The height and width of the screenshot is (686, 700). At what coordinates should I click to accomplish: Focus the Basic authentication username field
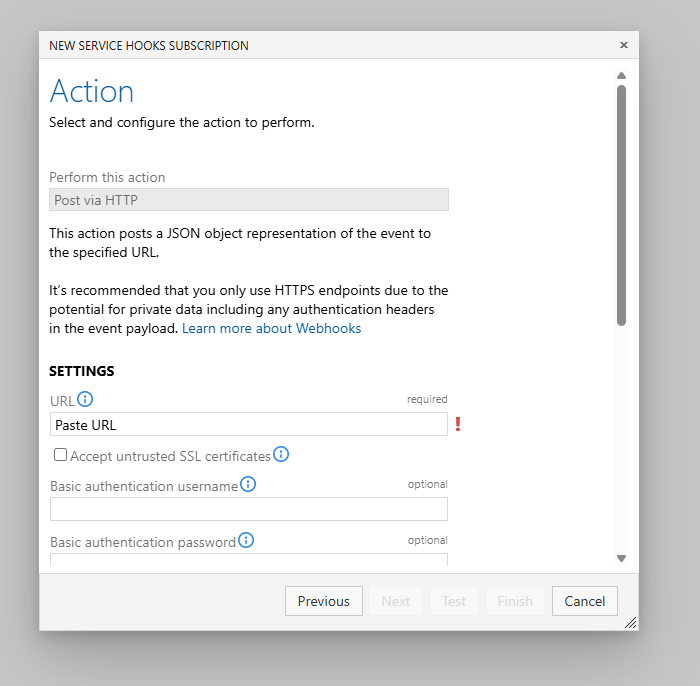click(249, 509)
